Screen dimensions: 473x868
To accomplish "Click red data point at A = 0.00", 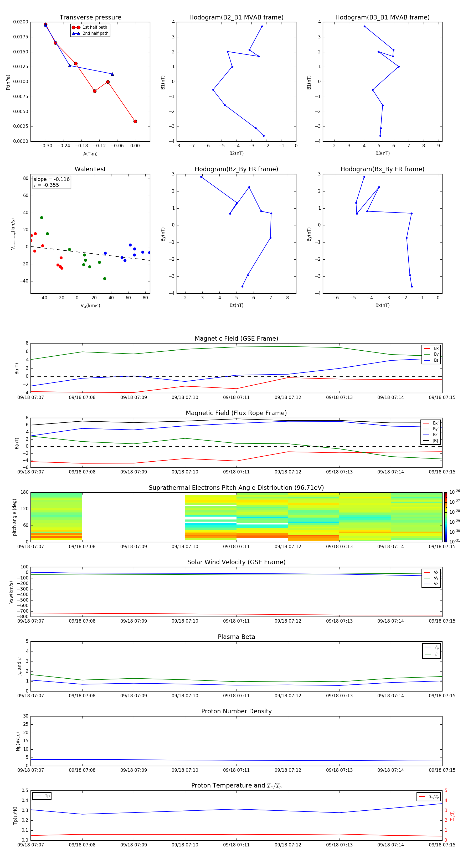I will 135,121.
